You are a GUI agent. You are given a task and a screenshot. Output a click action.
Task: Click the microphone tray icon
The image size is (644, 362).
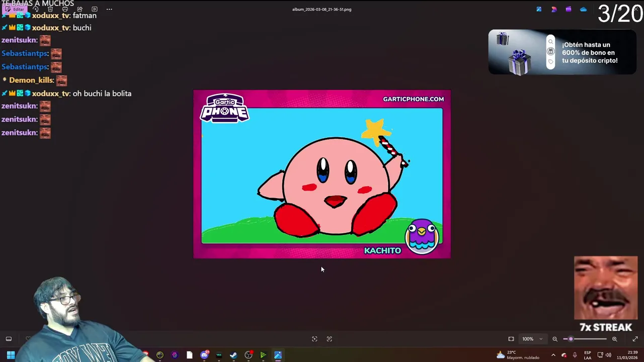[575, 355]
